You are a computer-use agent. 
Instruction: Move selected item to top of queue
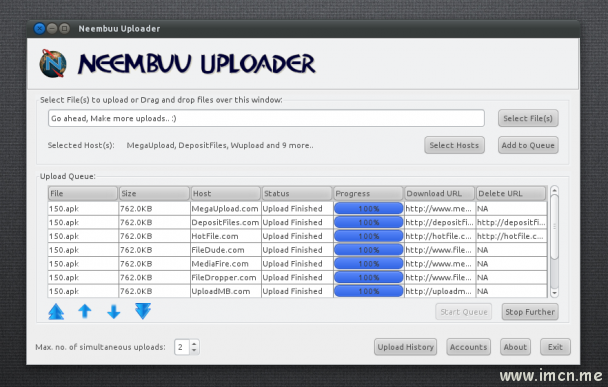tap(56, 311)
